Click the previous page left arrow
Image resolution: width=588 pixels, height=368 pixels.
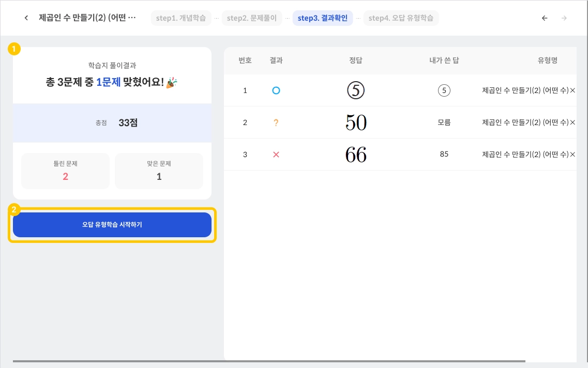point(545,18)
